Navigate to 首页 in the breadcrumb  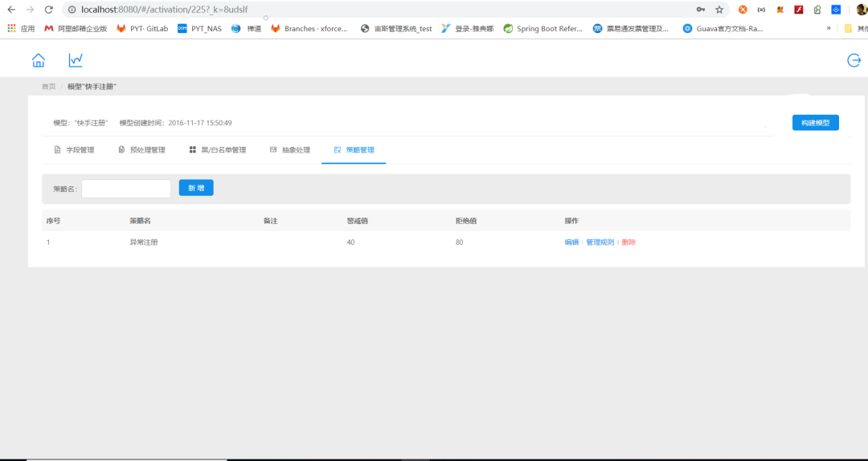pyautogui.click(x=49, y=87)
